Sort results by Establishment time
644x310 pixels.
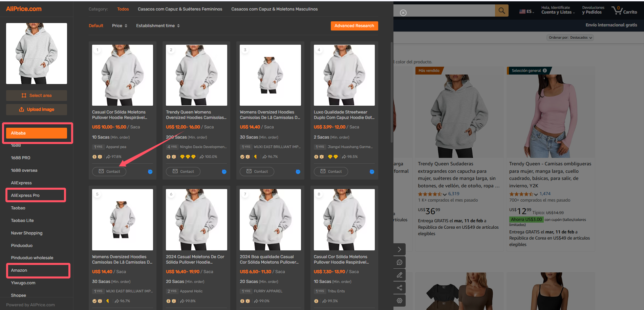158,26
